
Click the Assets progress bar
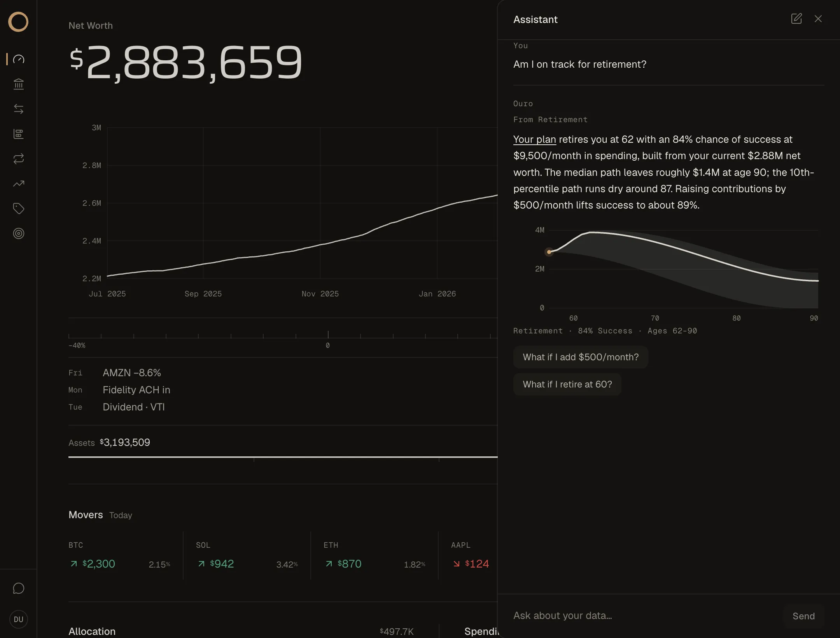283,457
